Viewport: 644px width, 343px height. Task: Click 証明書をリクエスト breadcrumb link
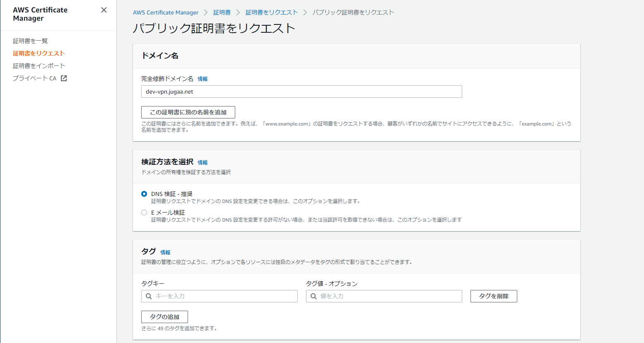(272, 12)
